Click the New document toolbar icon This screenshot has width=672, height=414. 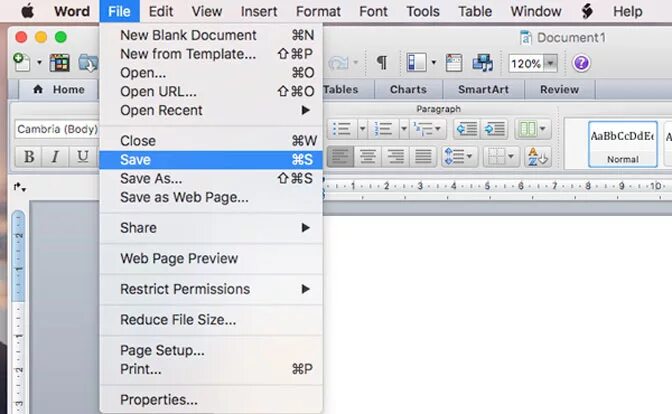[21, 63]
